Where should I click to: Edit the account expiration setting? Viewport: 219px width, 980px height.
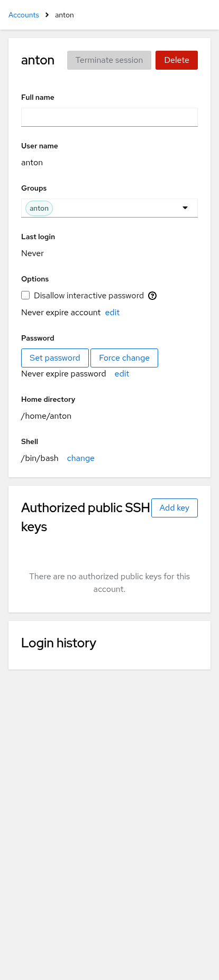112,313
